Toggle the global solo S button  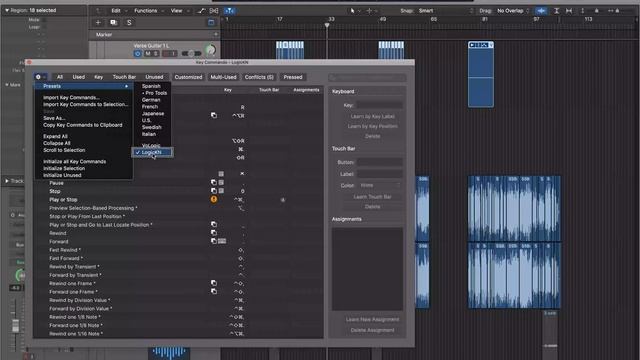[129, 22]
